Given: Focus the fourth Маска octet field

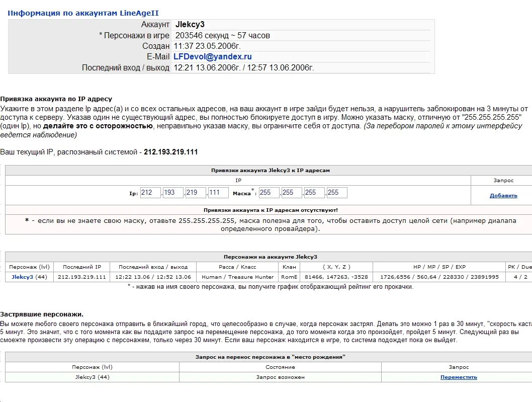Looking at the screenshot, I should (x=337, y=193).
